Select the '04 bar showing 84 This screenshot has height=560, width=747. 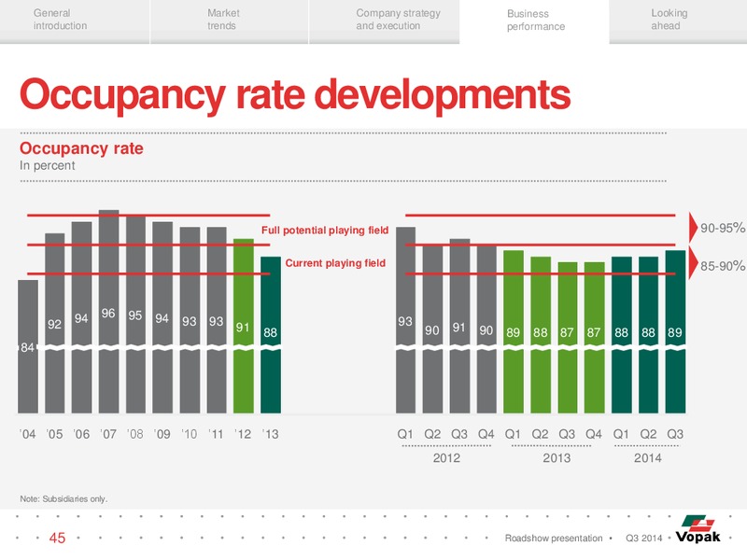pyautogui.click(x=28, y=346)
